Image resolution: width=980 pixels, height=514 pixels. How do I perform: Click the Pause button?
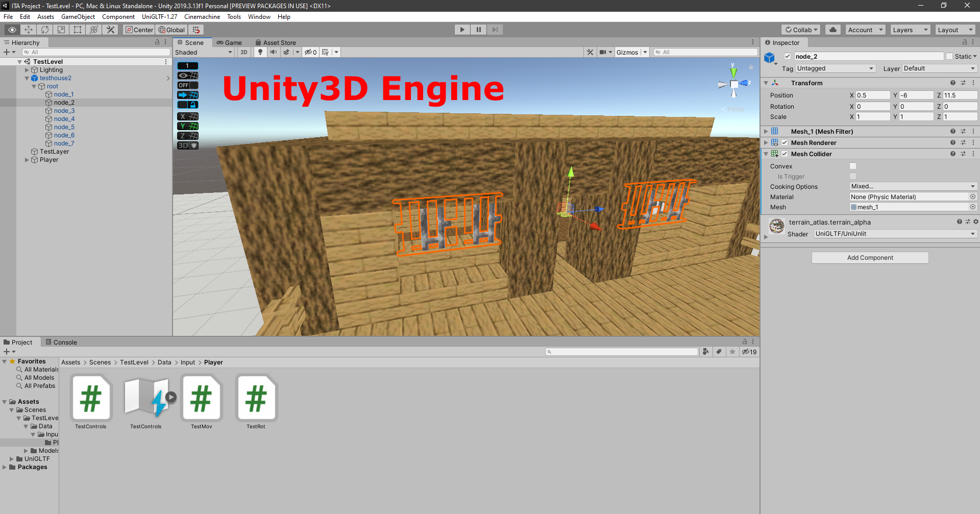click(479, 30)
